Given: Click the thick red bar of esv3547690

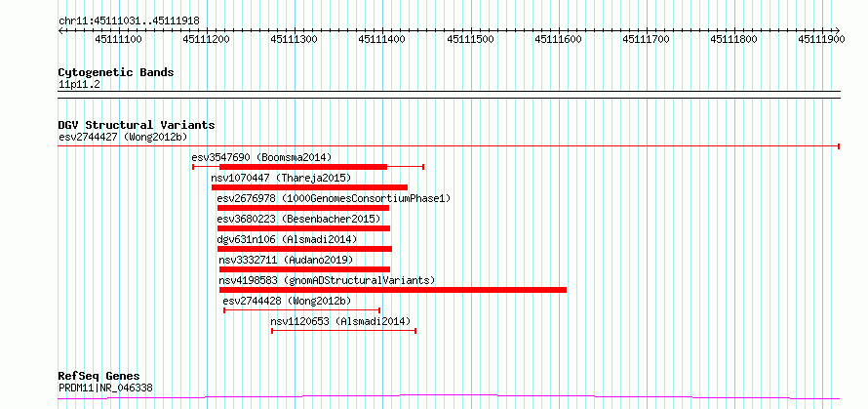Looking at the screenshot, I should [x=303, y=167].
